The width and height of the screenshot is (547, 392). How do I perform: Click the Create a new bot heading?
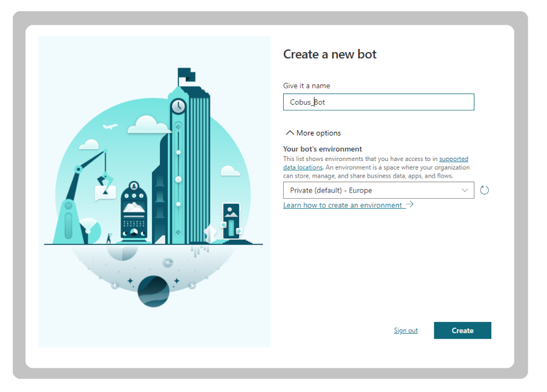[x=330, y=54]
